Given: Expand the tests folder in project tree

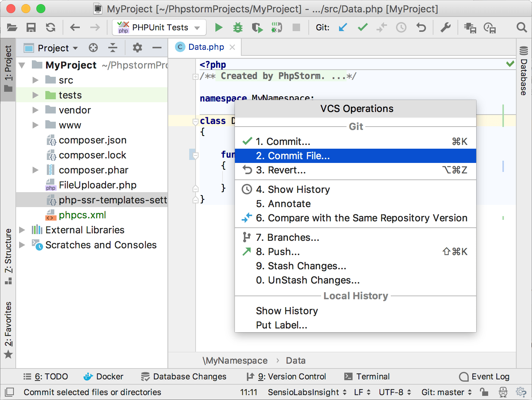Looking at the screenshot, I should point(36,95).
